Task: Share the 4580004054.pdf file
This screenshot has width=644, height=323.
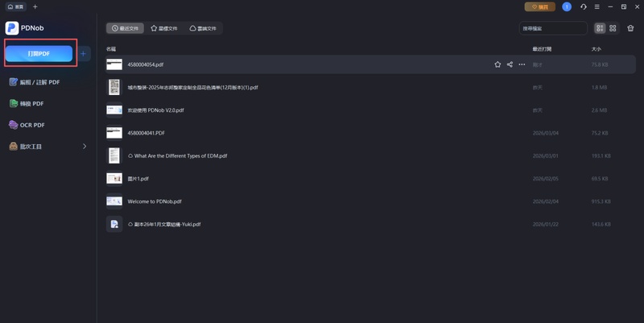Action: point(510,64)
